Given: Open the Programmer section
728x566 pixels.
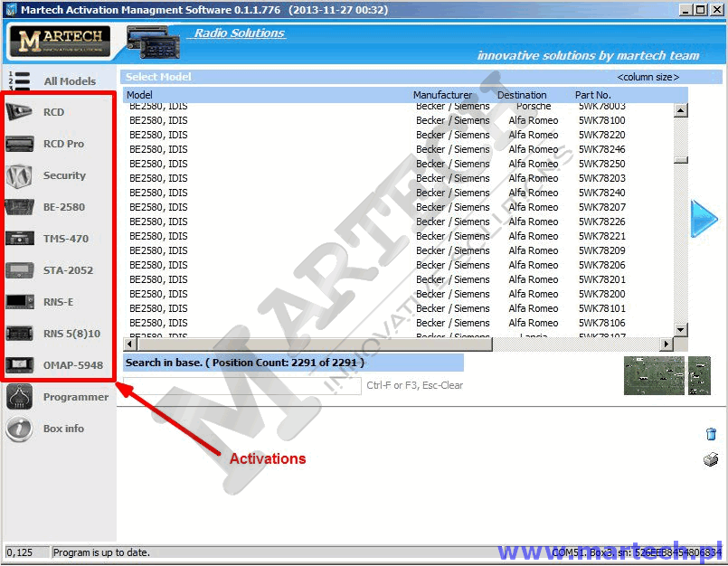Looking at the screenshot, I should 76,397.
